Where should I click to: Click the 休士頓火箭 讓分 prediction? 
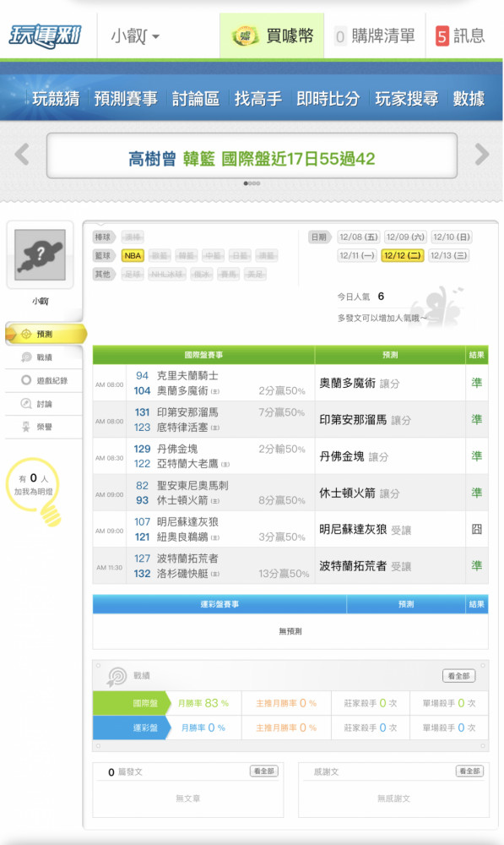[359, 493]
